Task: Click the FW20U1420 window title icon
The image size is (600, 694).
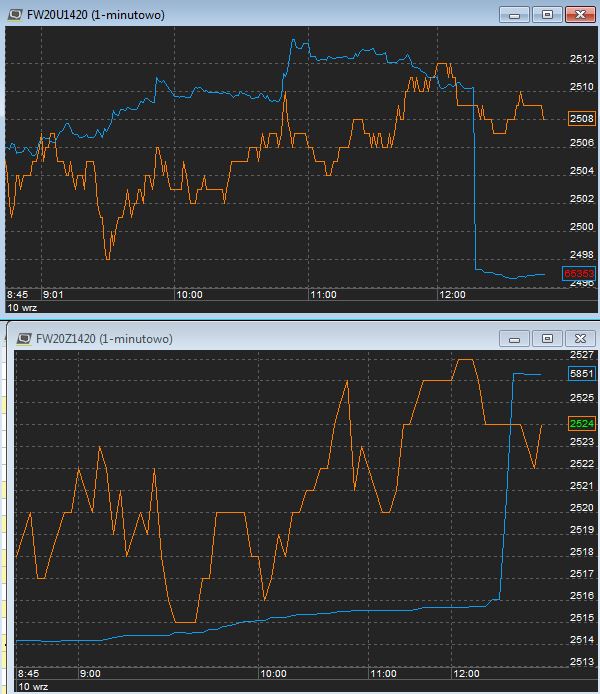Action: [15, 15]
